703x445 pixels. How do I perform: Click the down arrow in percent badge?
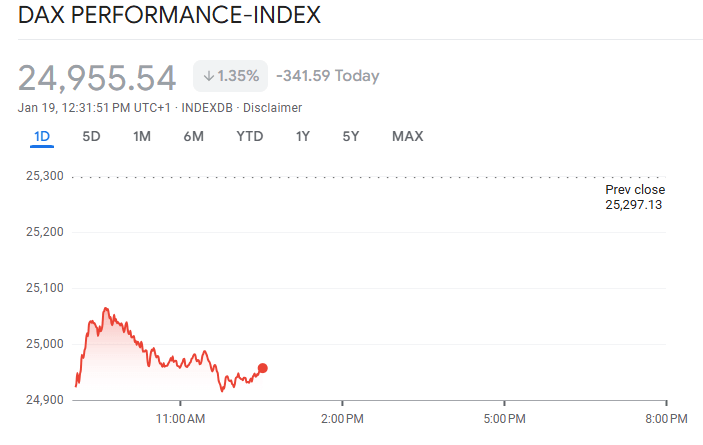point(209,76)
